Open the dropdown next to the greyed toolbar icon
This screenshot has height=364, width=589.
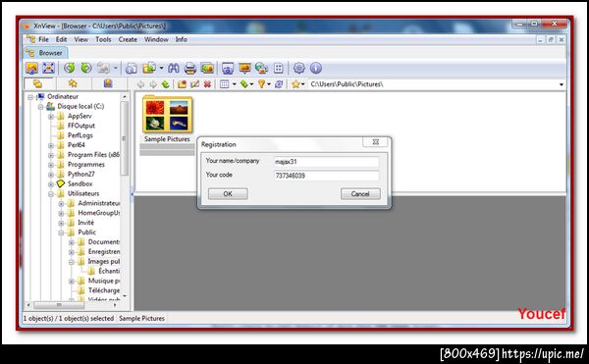(115, 68)
